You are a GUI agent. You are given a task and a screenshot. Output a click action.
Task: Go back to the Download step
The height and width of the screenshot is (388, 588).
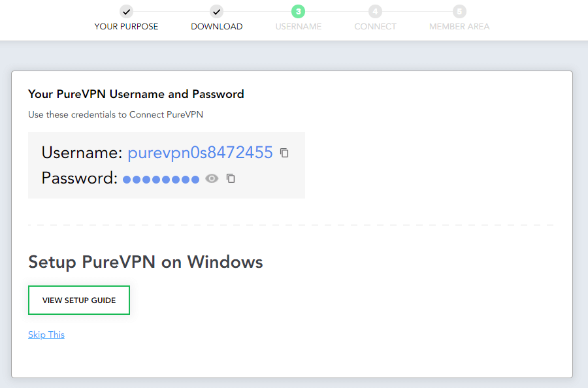click(217, 27)
